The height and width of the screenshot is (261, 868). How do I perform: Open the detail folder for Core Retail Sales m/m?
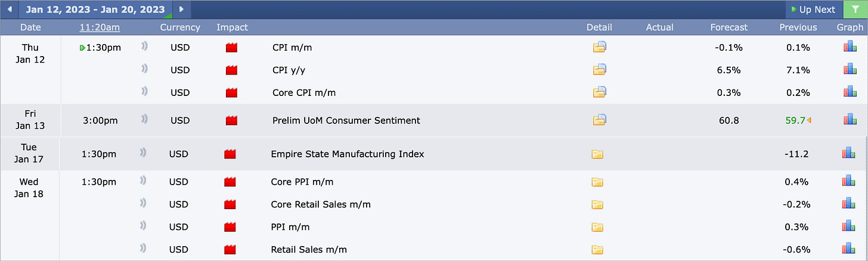click(x=597, y=204)
